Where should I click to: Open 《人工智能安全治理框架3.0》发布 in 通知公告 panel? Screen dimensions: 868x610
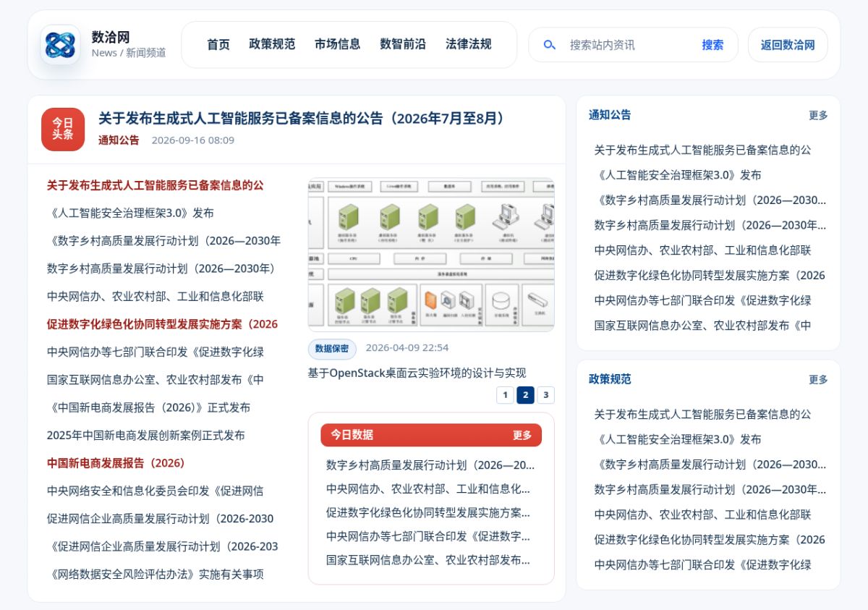(x=678, y=175)
